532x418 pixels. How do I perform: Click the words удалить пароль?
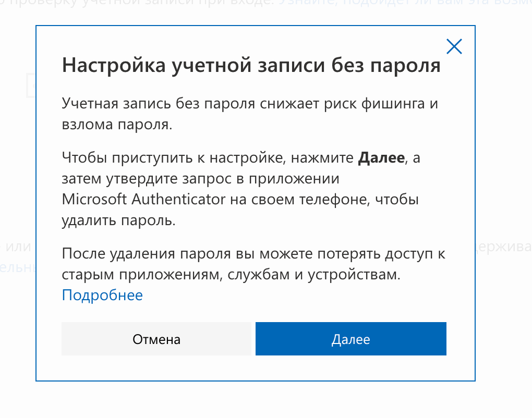click(118, 220)
